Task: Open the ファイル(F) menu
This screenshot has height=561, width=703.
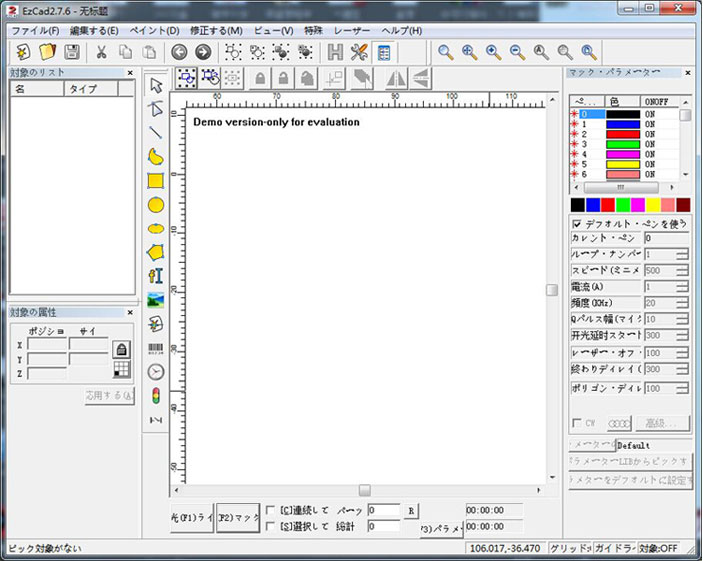Action: [x=35, y=30]
